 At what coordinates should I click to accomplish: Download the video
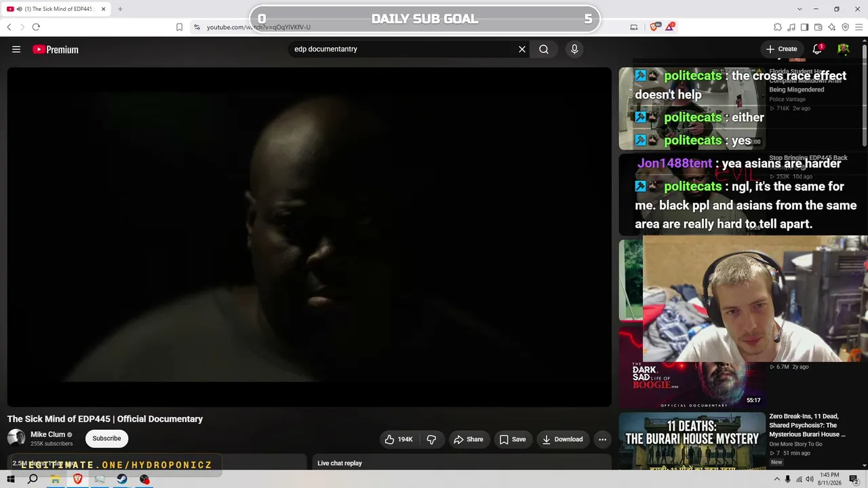[x=562, y=439]
